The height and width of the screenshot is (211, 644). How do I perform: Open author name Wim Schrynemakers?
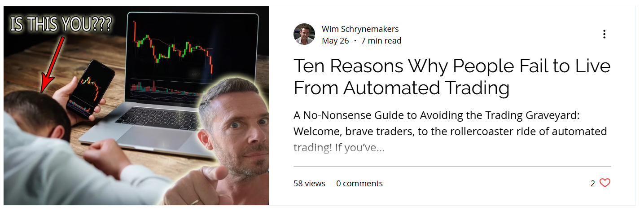click(360, 29)
